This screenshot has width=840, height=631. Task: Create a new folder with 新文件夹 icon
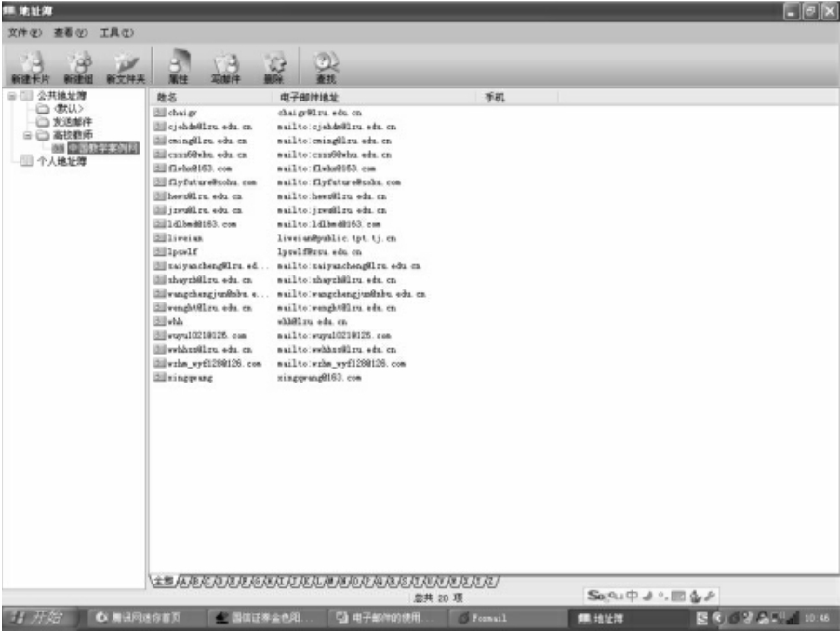[x=126, y=67]
